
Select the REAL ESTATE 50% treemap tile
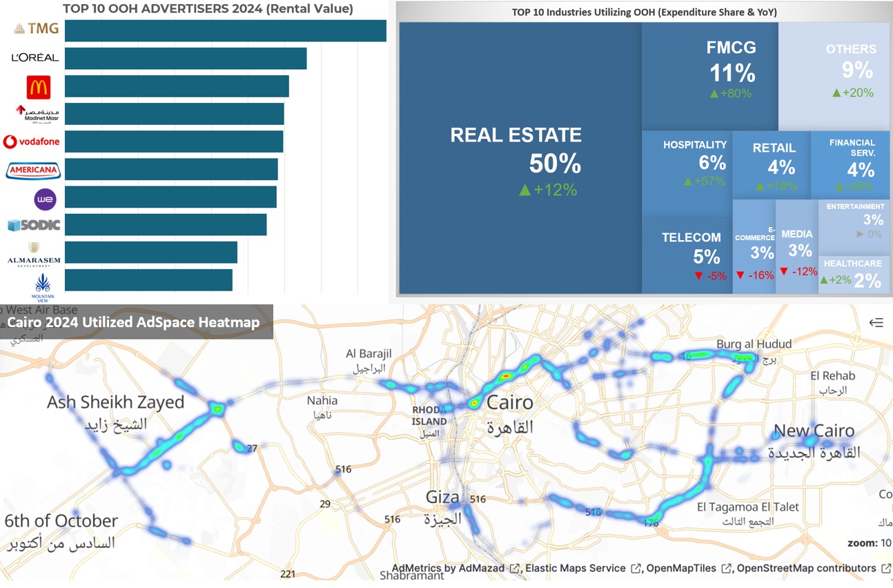click(520, 159)
